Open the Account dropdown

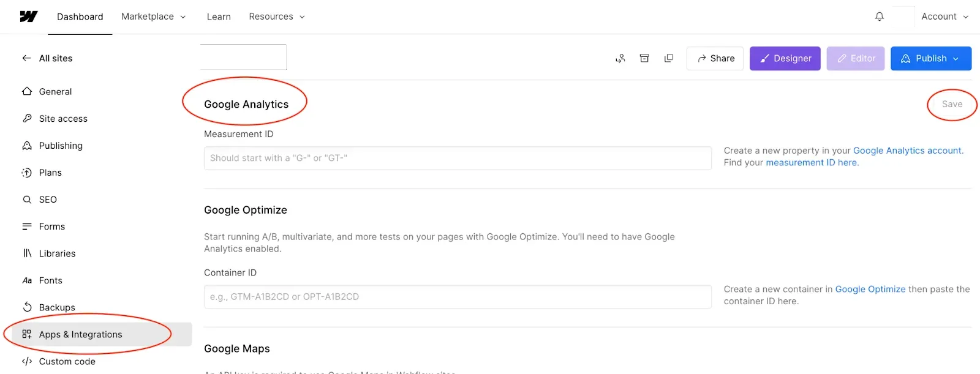pos(945,17)
